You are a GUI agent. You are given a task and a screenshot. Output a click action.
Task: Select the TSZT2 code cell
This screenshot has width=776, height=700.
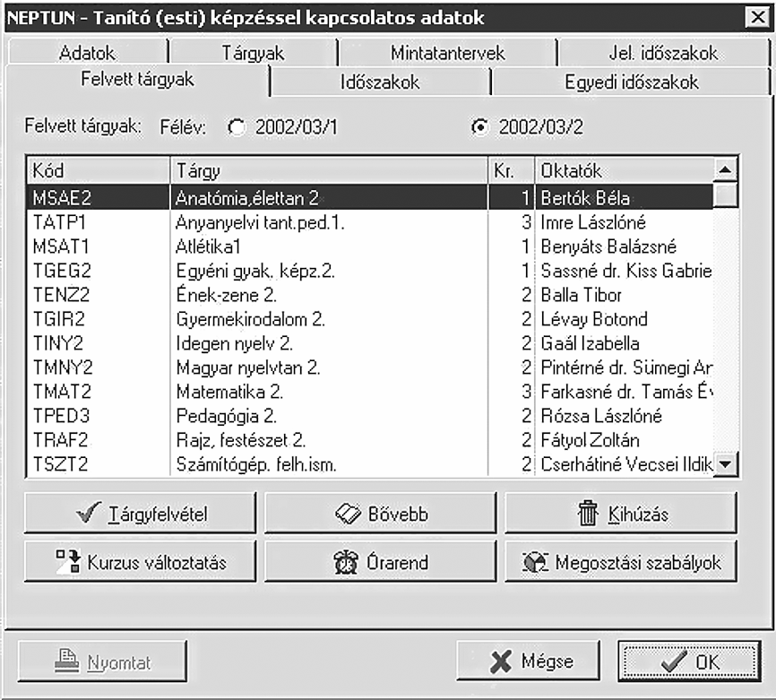pyautogui.click(x=60, y=464)
